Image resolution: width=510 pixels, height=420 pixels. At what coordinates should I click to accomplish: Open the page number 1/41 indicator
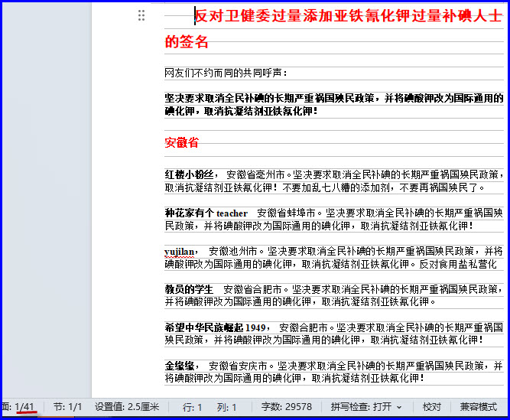click(x=23, y=407)
